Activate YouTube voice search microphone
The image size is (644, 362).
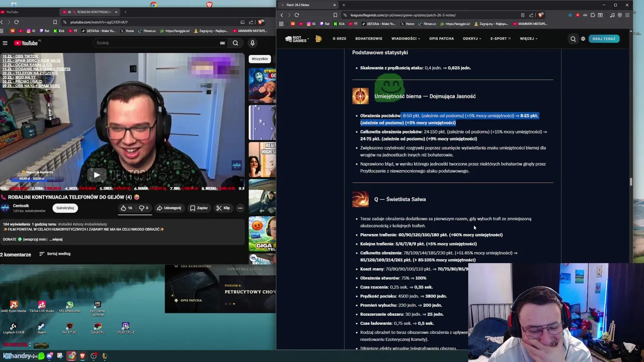[x=253, y=43]
